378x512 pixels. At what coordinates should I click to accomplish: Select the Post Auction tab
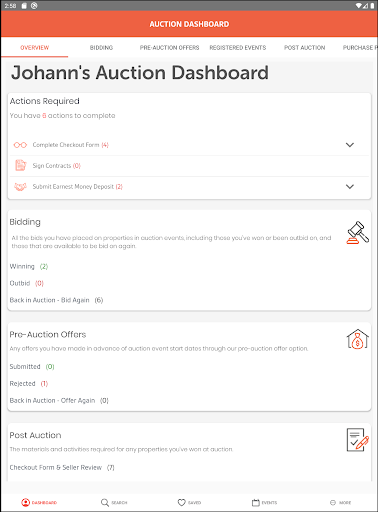coord(304,48)
